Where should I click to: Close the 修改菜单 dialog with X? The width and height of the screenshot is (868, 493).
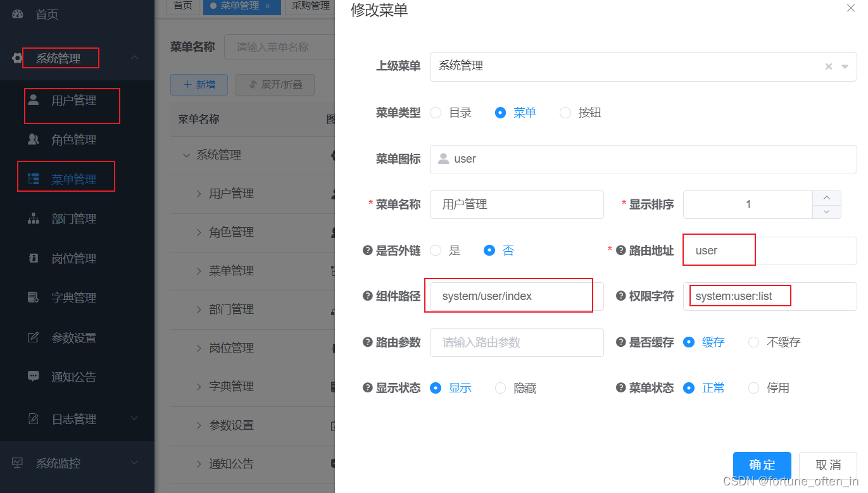(x=850, y=8)
